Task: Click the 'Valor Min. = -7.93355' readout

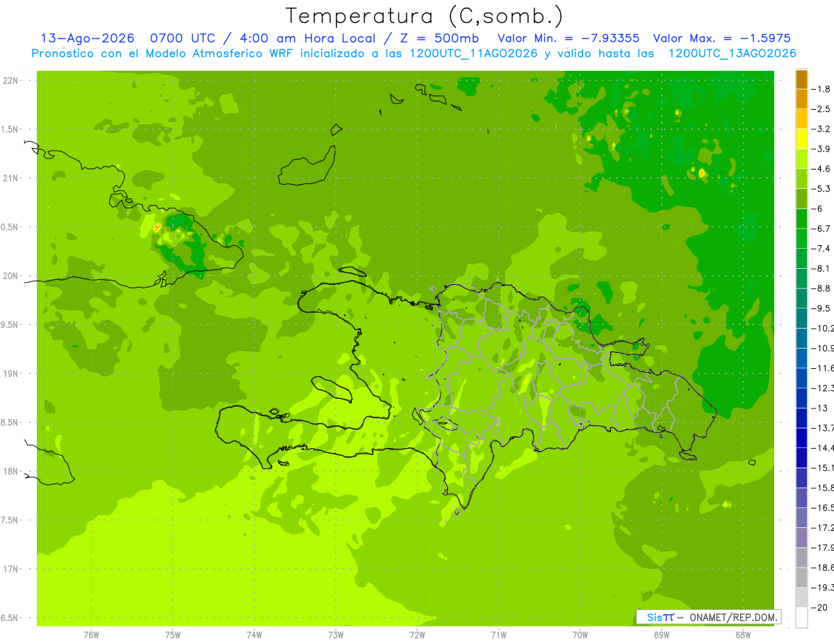Action: pos(569,38)
